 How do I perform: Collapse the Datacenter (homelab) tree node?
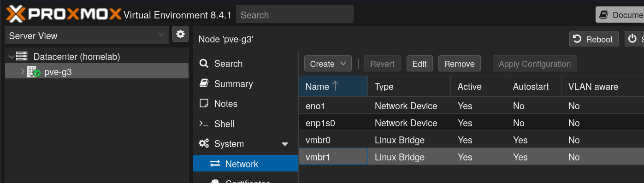pos(11,57)
